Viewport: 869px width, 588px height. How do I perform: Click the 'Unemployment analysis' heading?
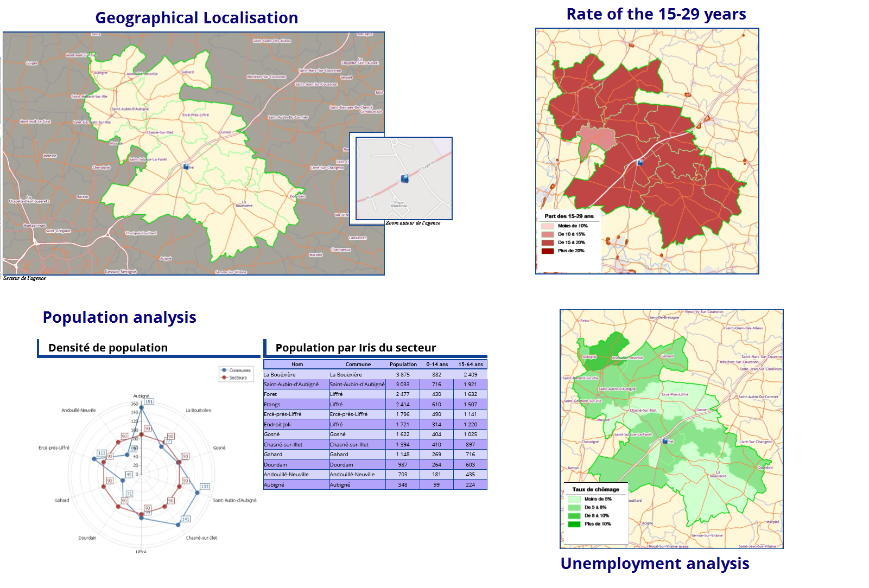click(655, 564)
